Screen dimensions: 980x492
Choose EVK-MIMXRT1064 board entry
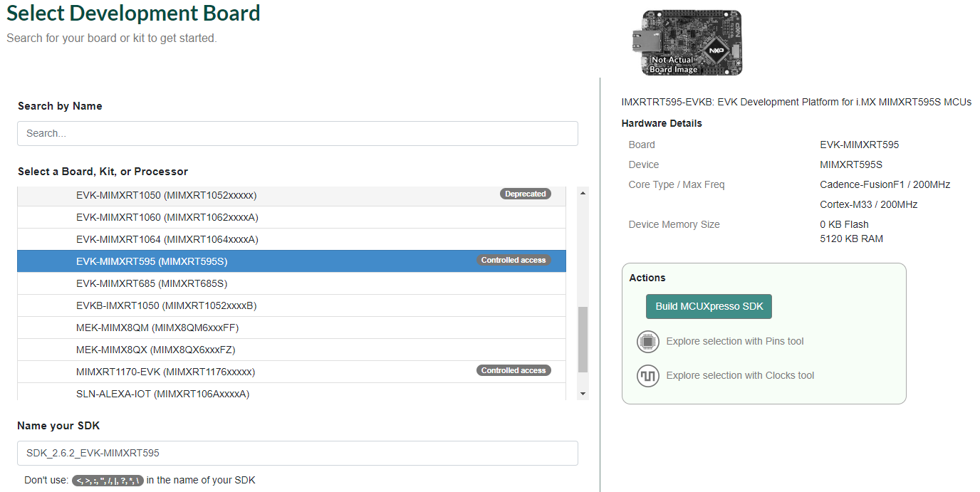point(167,239)
